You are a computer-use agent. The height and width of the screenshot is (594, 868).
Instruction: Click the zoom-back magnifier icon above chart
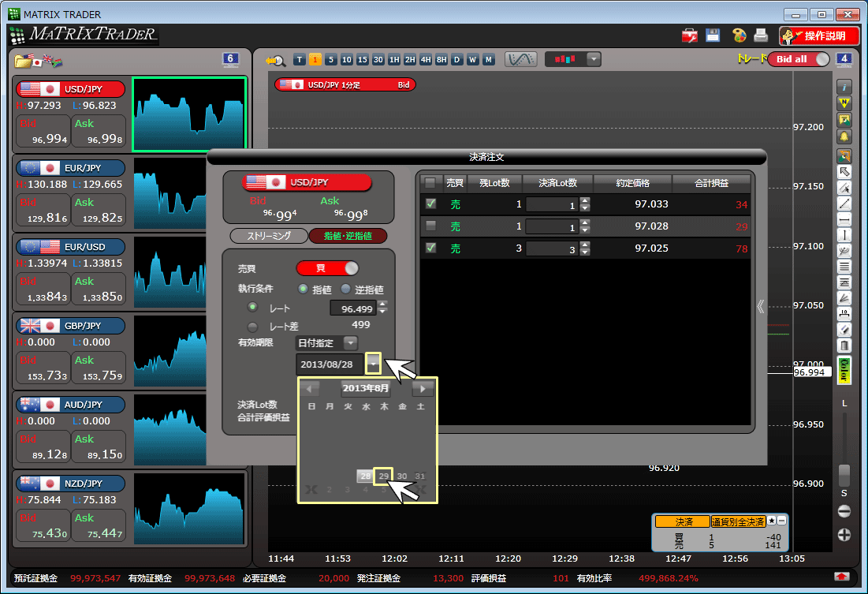click(x=275, y=60)
